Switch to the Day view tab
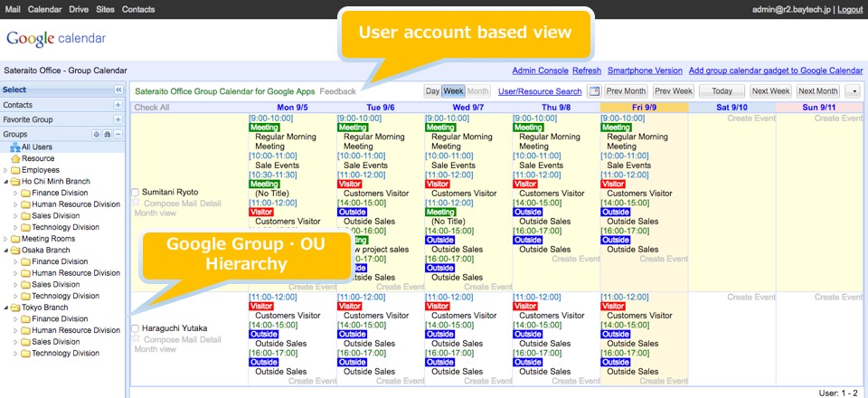 pyautogui.click(x=433, y=91)
